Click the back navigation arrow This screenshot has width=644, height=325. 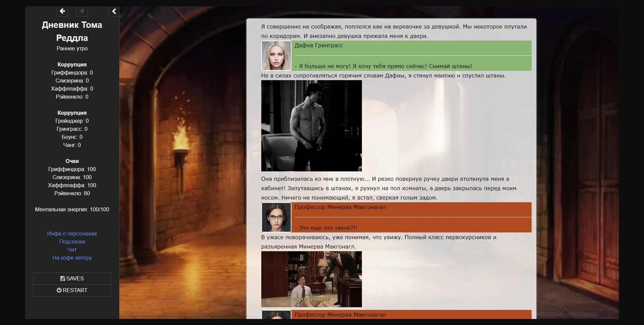tap(62, 11)
